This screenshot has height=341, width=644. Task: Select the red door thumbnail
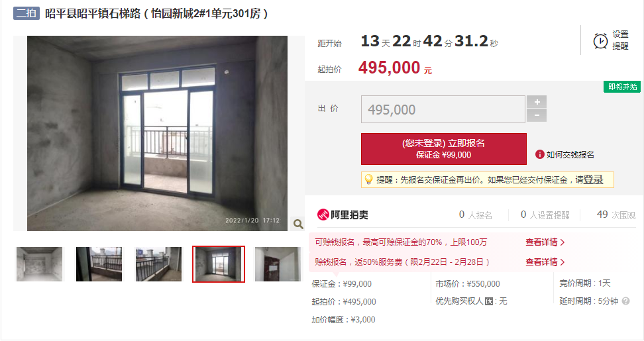pyautogui.click(x=278, y=264)
